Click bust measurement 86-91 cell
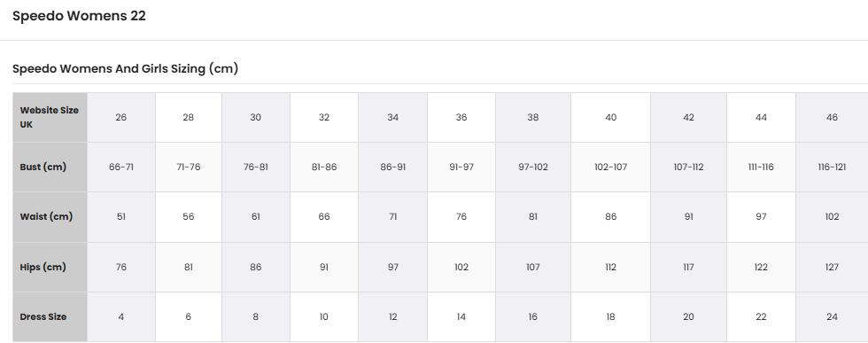868x343 pixels. point(393,167)
